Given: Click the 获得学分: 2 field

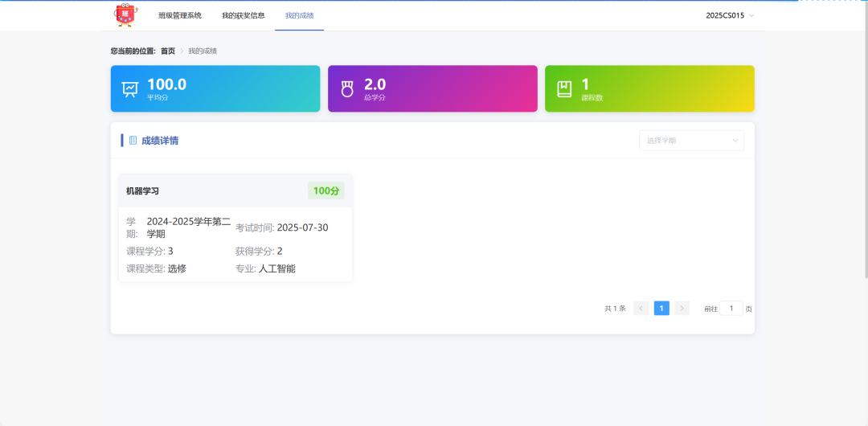Looking at the screenshot, I should (259, 252).
